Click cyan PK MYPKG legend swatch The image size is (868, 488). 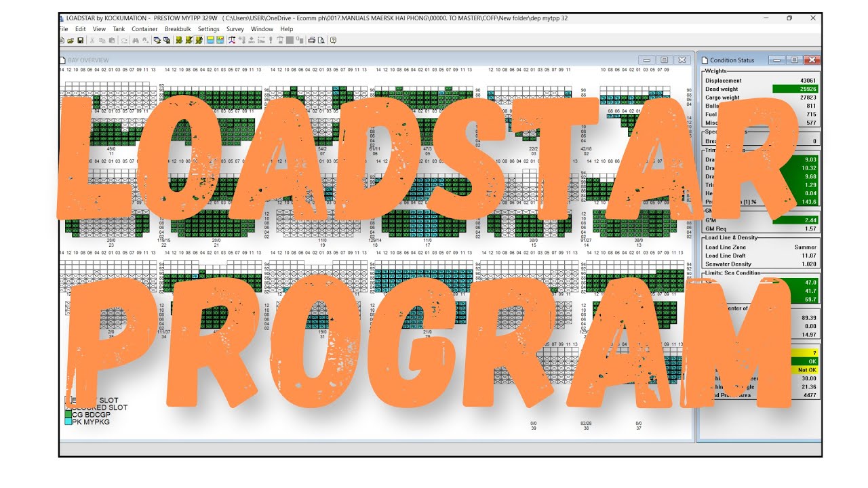68,422
